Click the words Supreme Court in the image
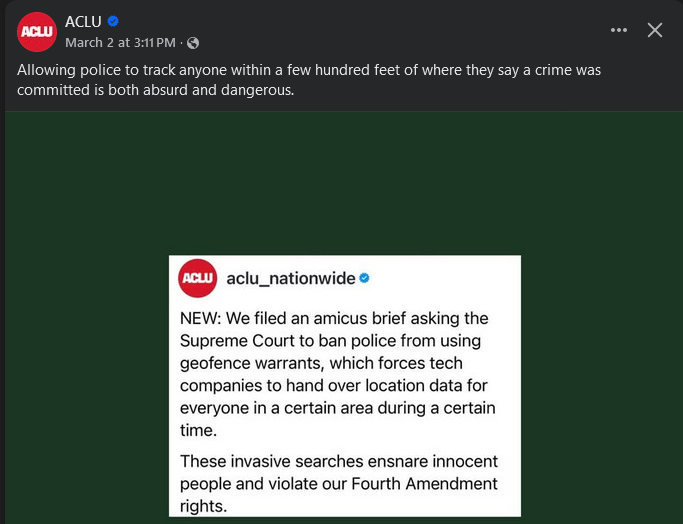The width and height of the screenshot is (683, 524). point(228,341)
